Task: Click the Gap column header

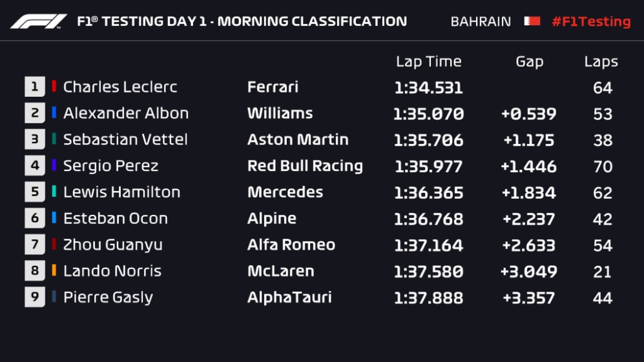Action: [x=529, y=62]
